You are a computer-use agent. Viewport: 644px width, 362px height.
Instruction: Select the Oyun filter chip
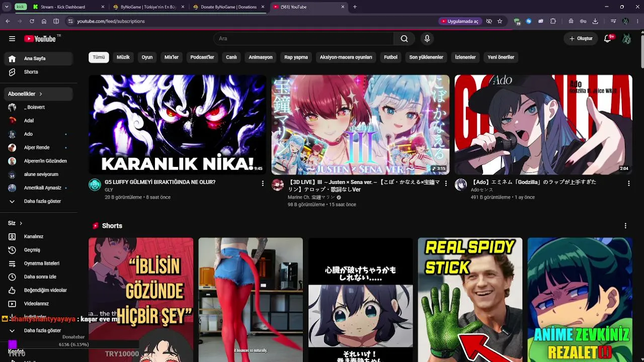(x=147, y=57)
